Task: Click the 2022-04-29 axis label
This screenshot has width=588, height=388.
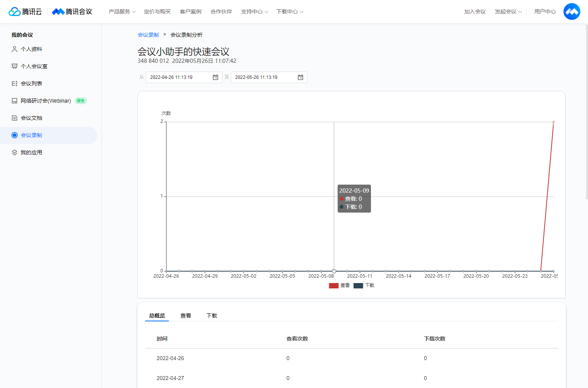Action: (205, 276)
